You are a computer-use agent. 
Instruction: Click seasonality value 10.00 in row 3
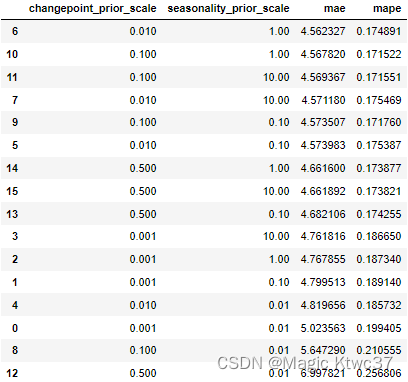(x=276, y=236)
